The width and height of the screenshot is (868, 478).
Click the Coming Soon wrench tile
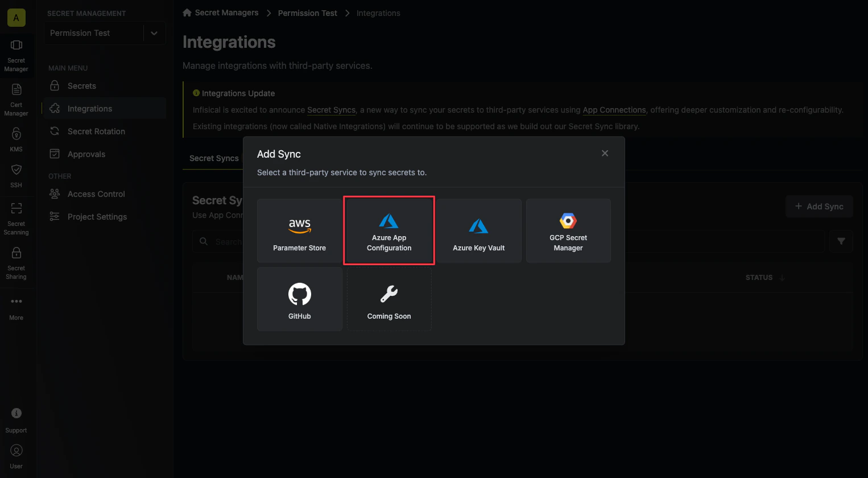(x=389, y=299)
